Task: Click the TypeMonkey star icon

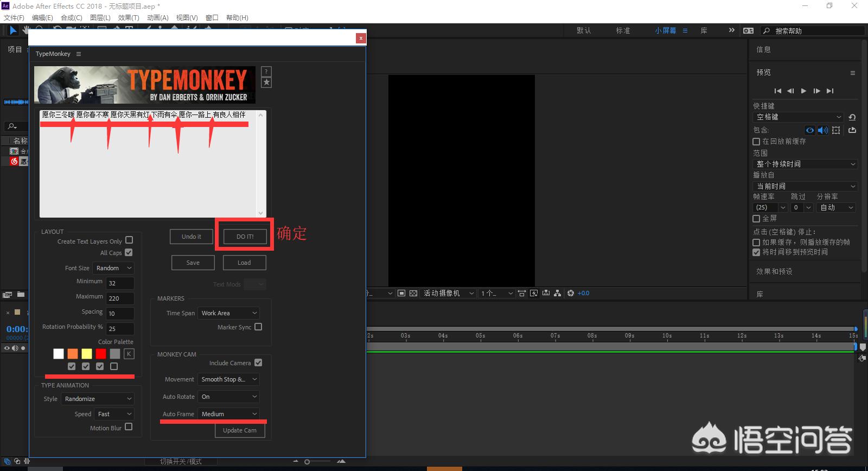Action: [x=266, y=82]
